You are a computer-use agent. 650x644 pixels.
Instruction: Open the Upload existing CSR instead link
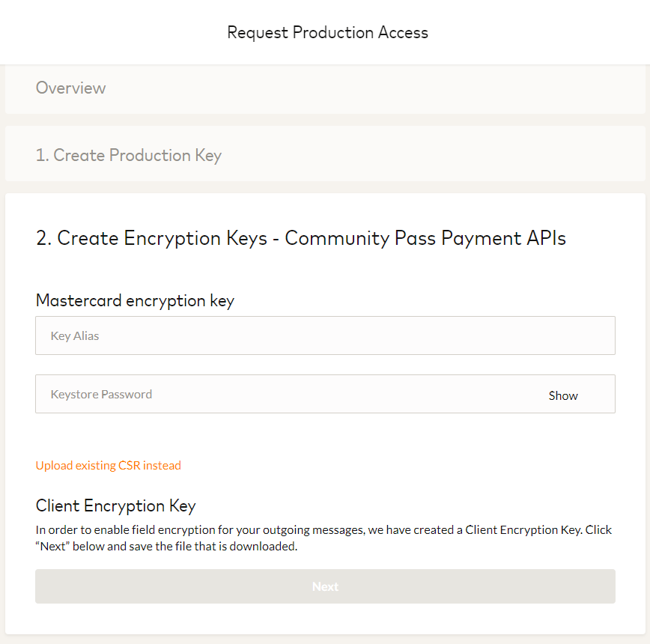[x=109, y=466]
